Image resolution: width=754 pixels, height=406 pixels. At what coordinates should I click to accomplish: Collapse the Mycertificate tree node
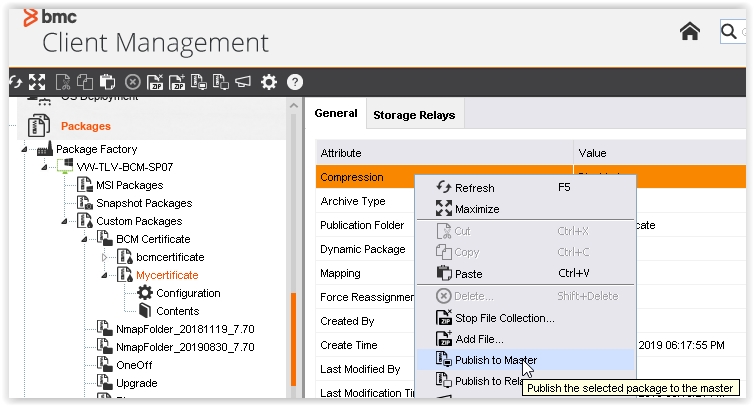pyautogui.click(x=104, y=275)
